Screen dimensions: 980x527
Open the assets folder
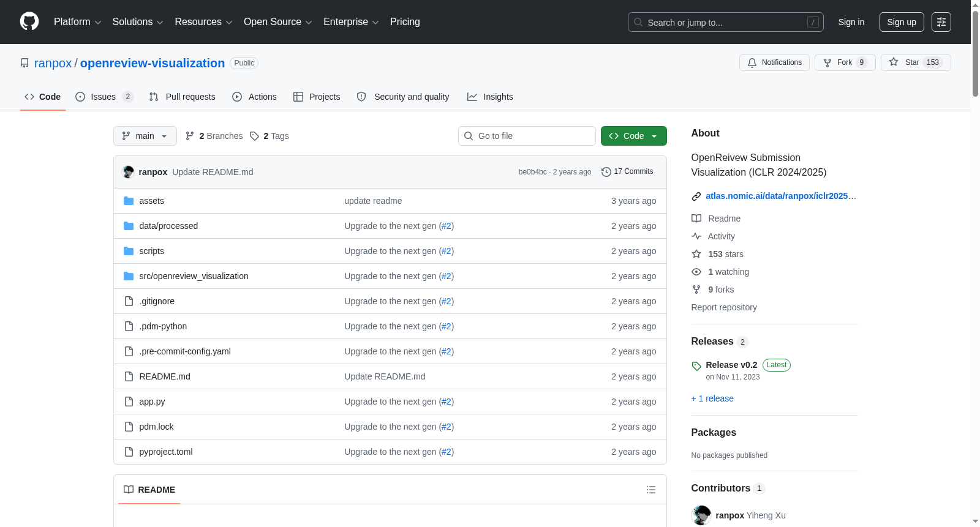151,201
